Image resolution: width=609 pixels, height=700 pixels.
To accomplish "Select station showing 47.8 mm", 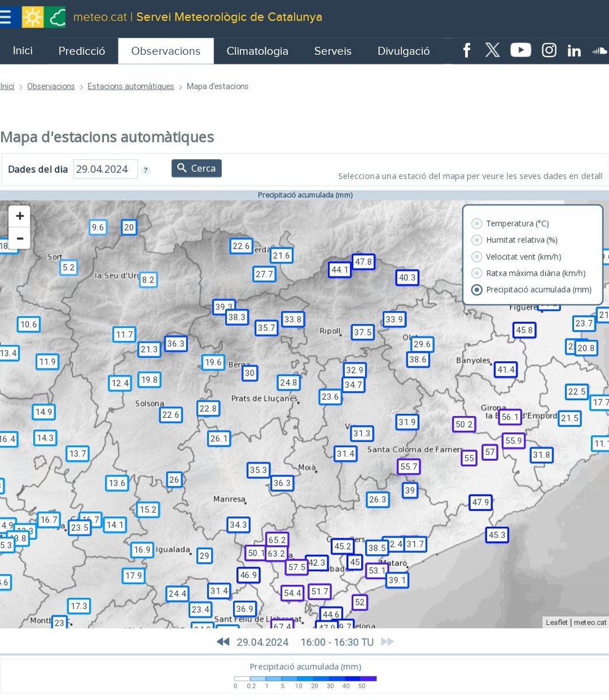I will pyautogui.click(x=363, y=262).
